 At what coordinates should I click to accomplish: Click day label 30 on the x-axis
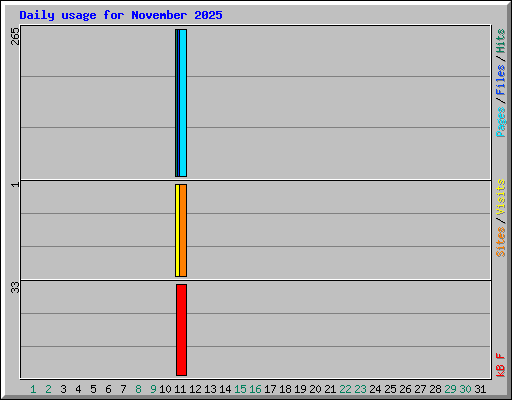coord(465,389)
